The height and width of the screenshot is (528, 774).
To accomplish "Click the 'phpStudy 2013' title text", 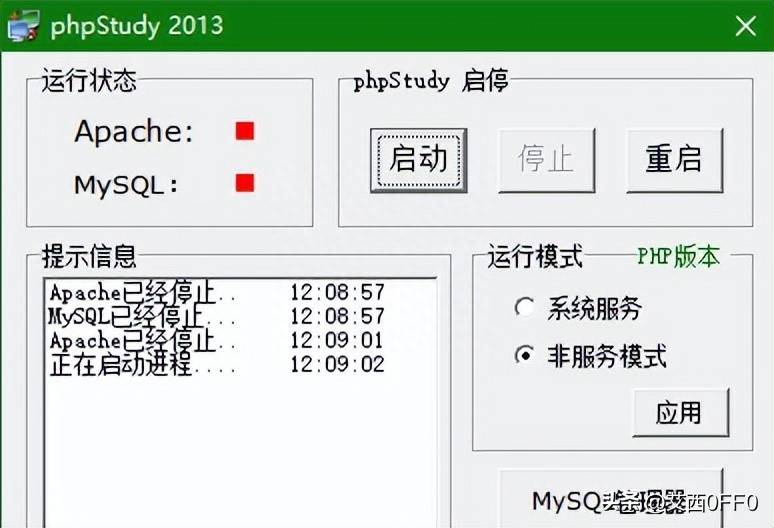I will [137, 26].
